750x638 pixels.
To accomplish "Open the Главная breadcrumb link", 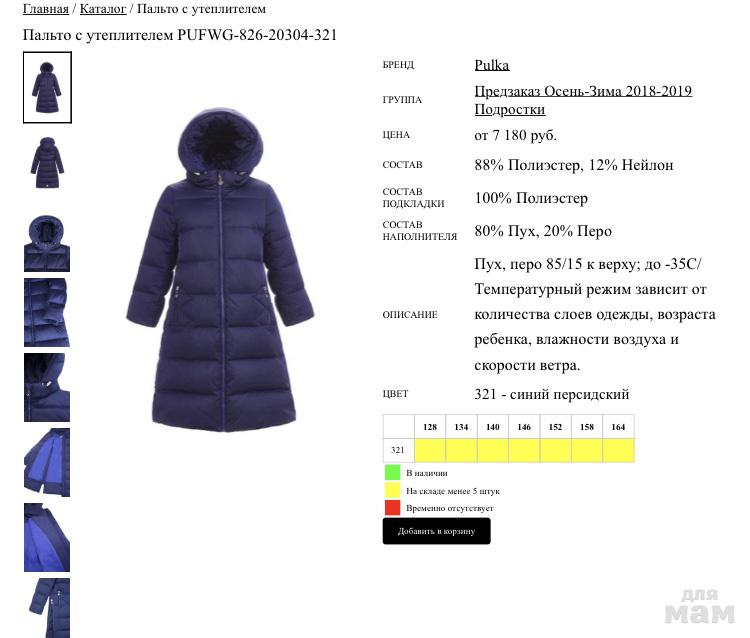I will [46, 9].
